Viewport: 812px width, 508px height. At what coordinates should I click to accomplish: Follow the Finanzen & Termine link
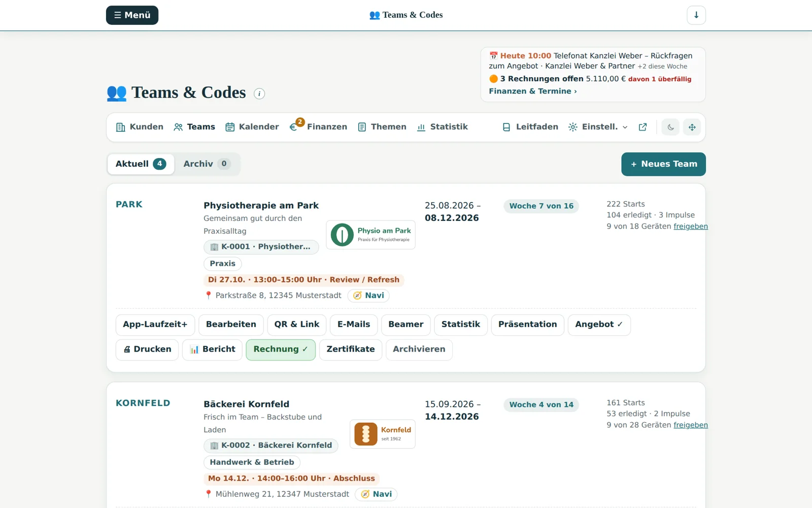[x=533, y=91]
